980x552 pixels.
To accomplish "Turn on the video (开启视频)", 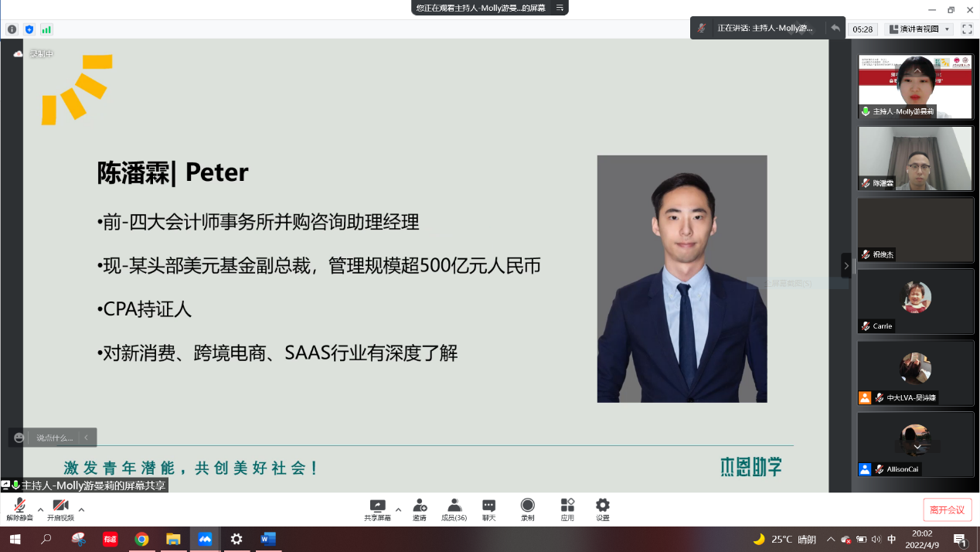I will (60, 509).
